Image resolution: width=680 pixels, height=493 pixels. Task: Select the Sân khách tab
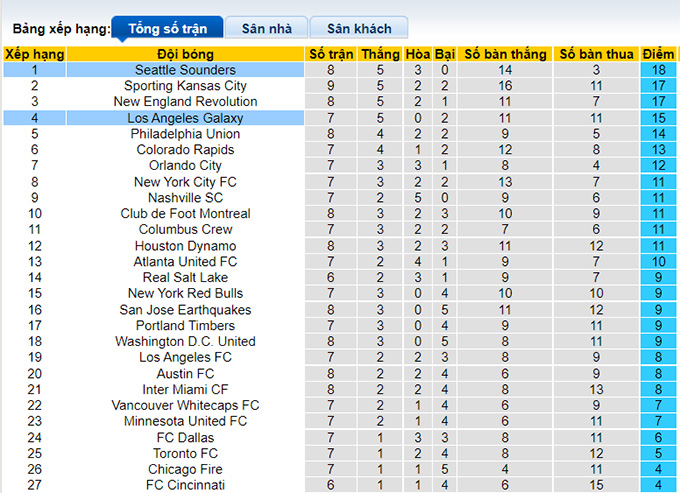(x=358, y=28)
